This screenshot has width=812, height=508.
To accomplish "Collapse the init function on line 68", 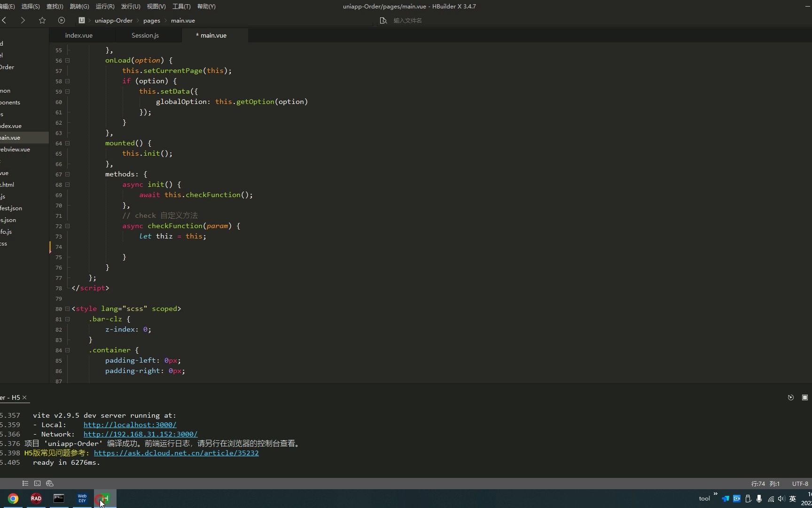I will 67,184.
